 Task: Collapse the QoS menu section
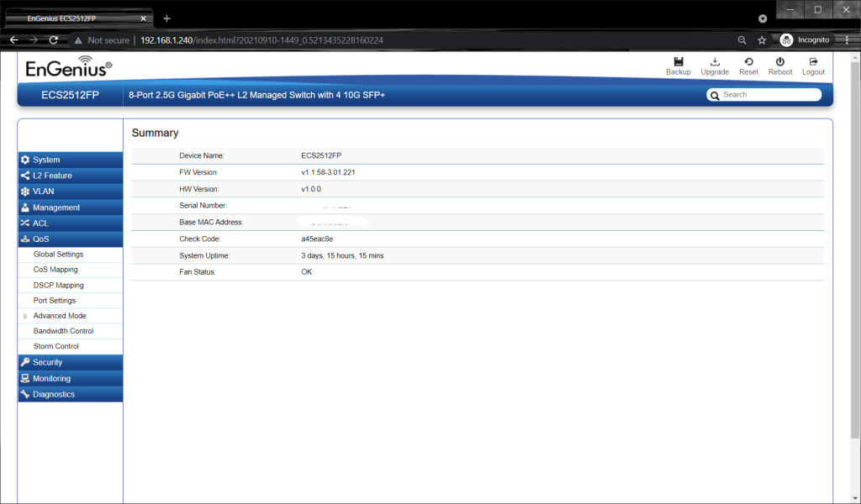tap(71, 239)
